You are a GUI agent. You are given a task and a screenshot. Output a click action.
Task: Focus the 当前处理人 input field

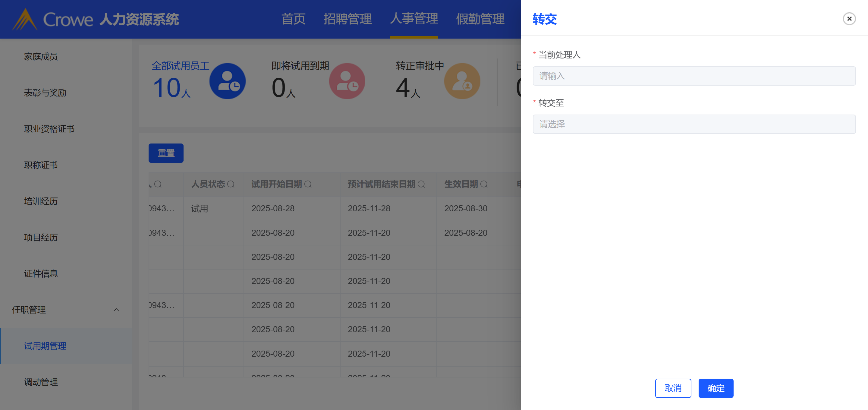(x=694, y=76)
